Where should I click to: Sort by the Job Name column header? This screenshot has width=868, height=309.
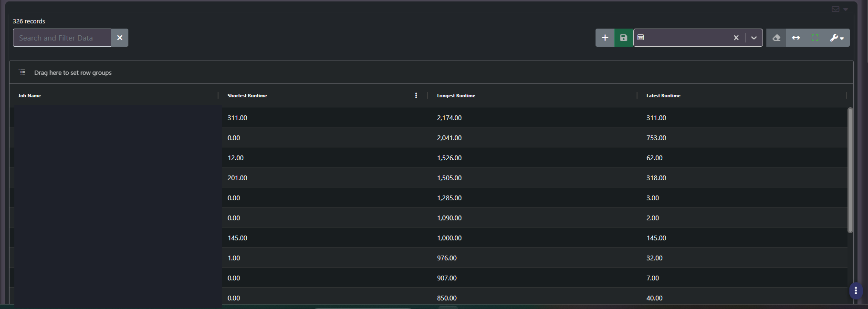click(x=30, y=95)
